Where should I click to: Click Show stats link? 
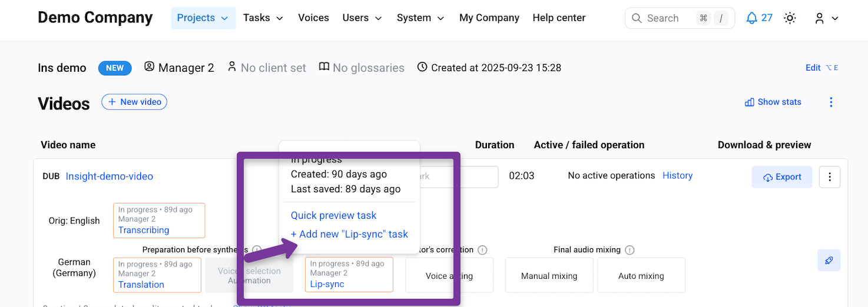click(773, 102)
